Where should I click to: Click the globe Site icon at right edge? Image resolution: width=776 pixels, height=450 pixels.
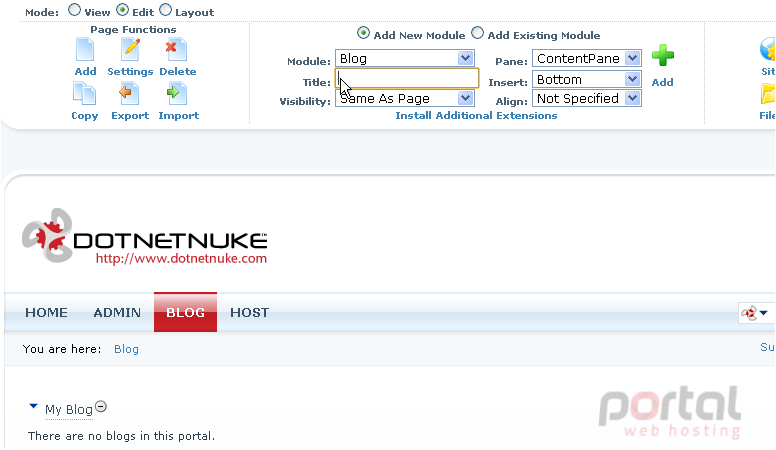click(x=768, y=50)
